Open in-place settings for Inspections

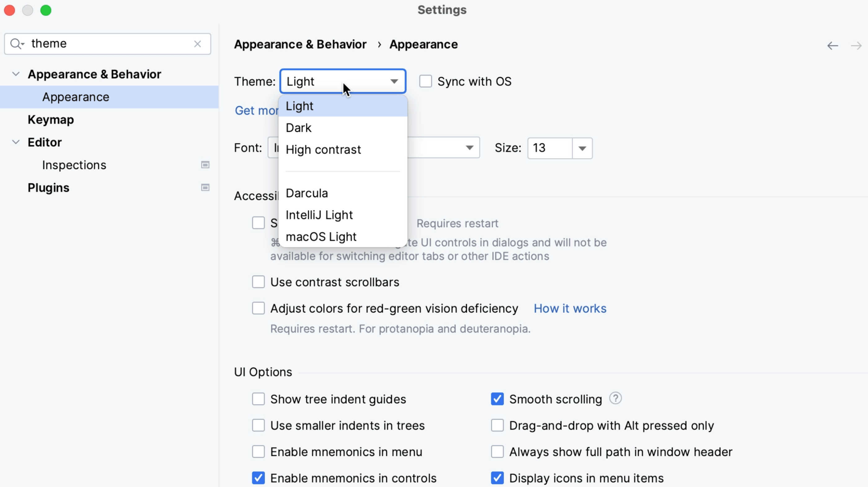coord(205,165)
